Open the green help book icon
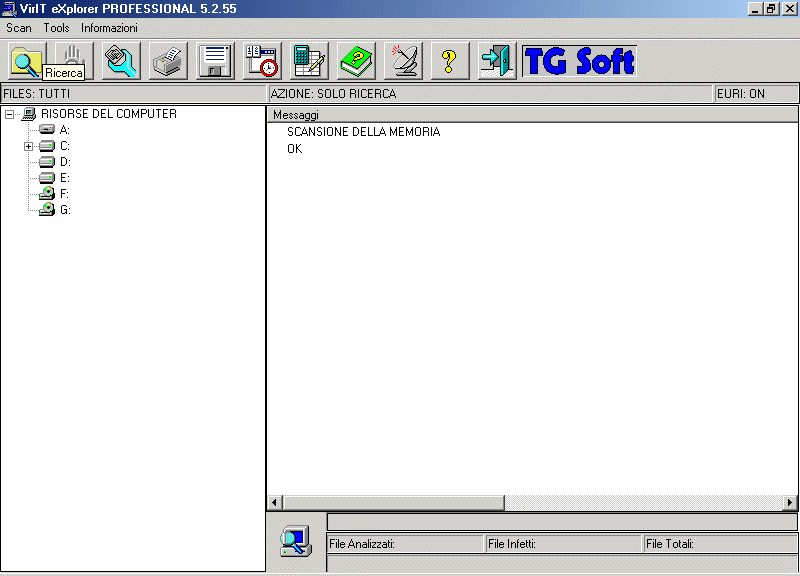The height and width of the screenshot is (576, 800). [356, 61]
